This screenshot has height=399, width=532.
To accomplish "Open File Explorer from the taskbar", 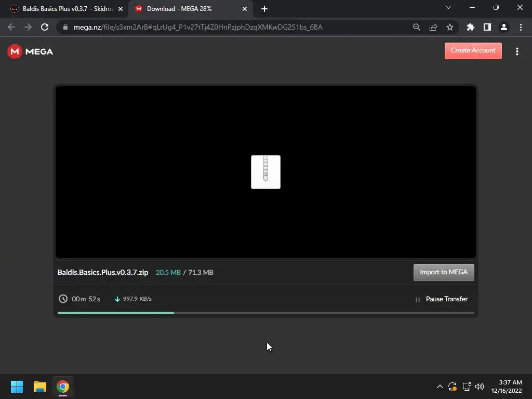I will point(39,387).
